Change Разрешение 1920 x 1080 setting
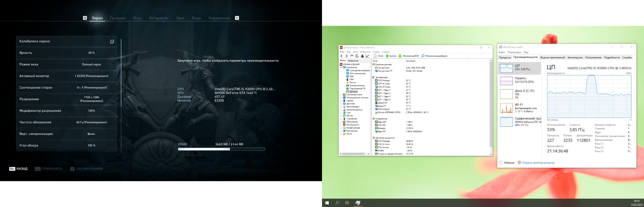This screenshot has height=207, width=644. pos(66,99)
